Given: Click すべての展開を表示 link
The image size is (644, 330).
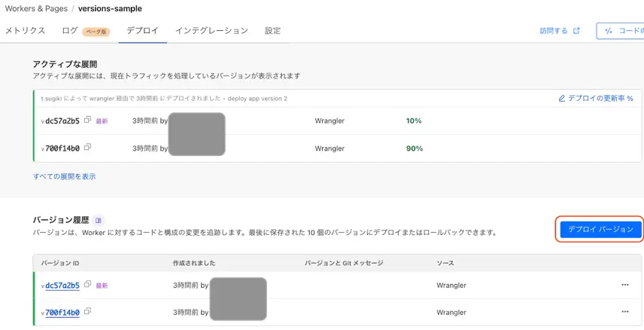Looking at the screenshot, I should tap(64, 176).
